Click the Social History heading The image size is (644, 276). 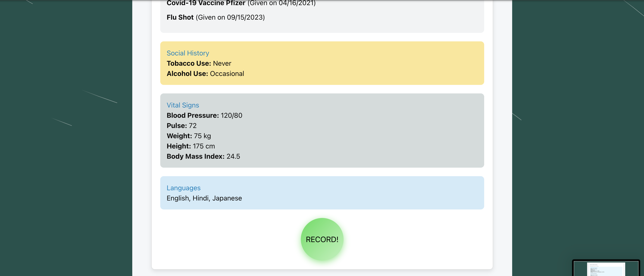(x=188, y=53)
